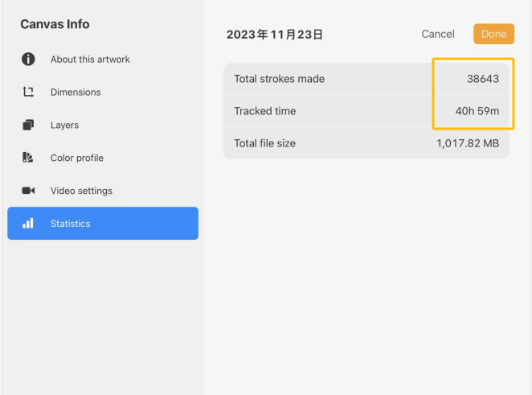Click the Statistics bar chart icon
The height and width of the screenshot is (395, 532).
click(x=28, y=223)
